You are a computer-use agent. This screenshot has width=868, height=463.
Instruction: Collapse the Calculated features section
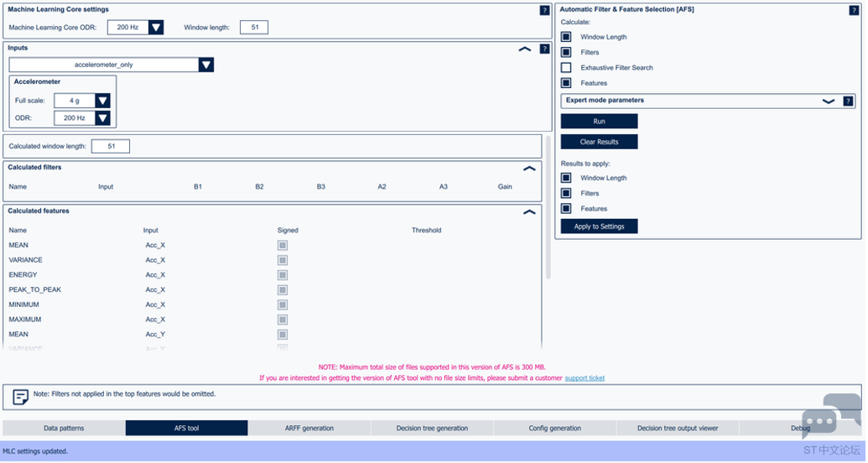point(529,212)
